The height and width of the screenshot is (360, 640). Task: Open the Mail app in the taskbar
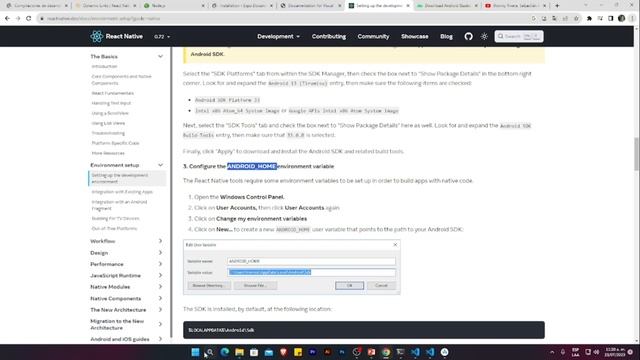(269, 352)
